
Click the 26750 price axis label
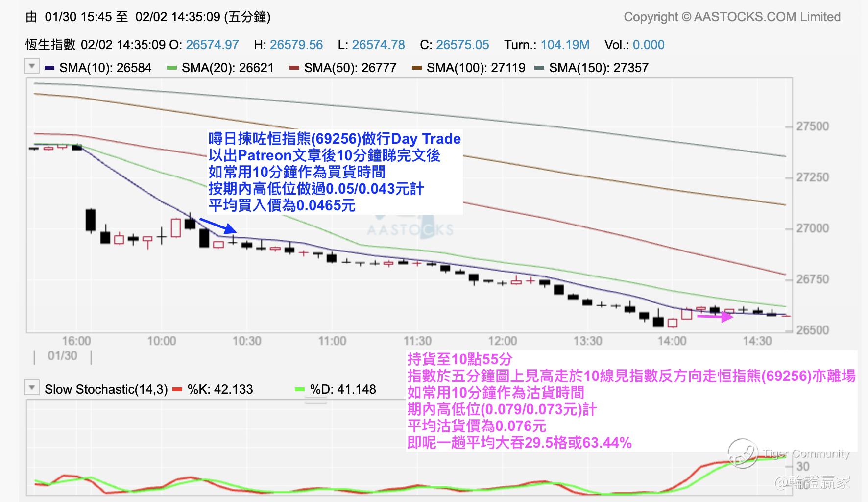813,279
